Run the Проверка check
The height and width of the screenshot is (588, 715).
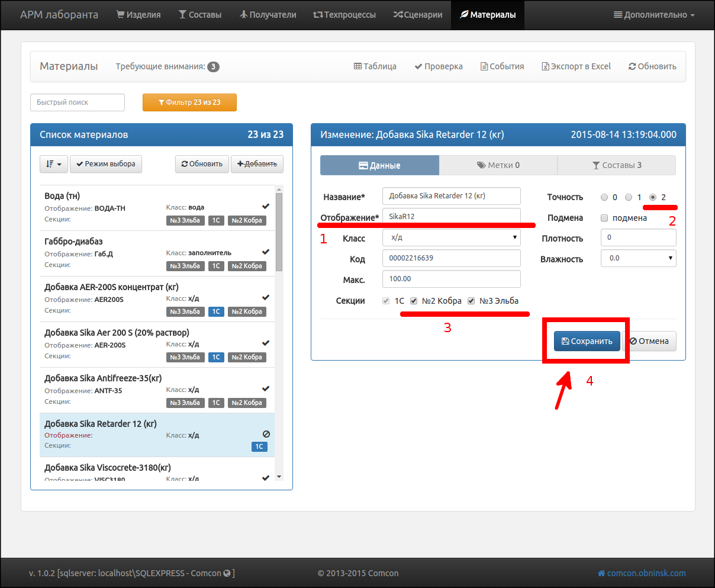click(x=439, y=66)
